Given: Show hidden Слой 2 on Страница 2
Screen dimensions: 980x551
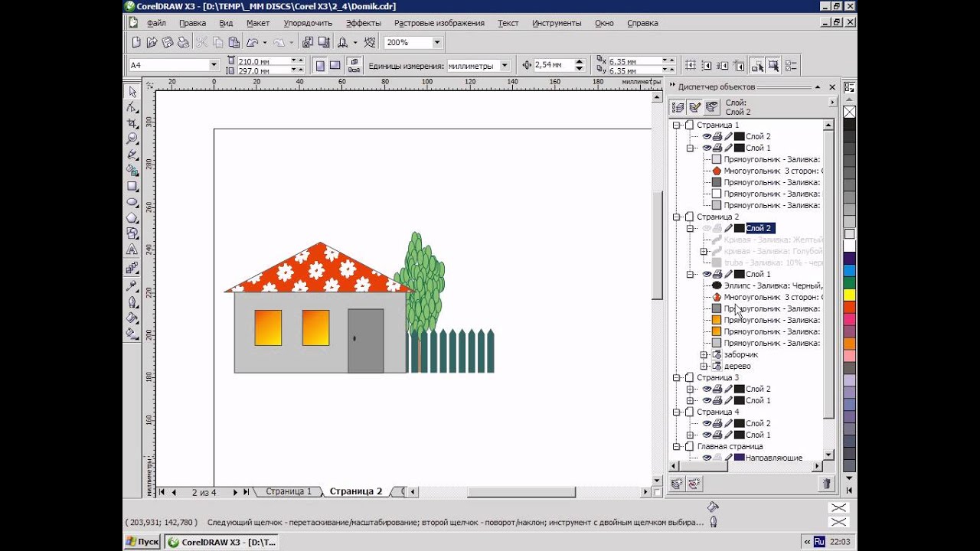Looking at the screenshot, I should 707,228.
